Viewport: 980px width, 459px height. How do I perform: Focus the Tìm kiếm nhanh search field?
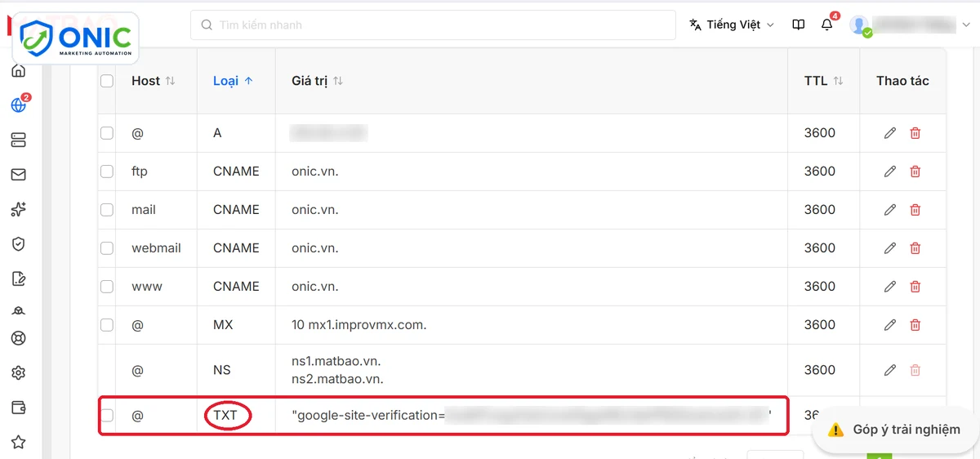coord(433,25)
